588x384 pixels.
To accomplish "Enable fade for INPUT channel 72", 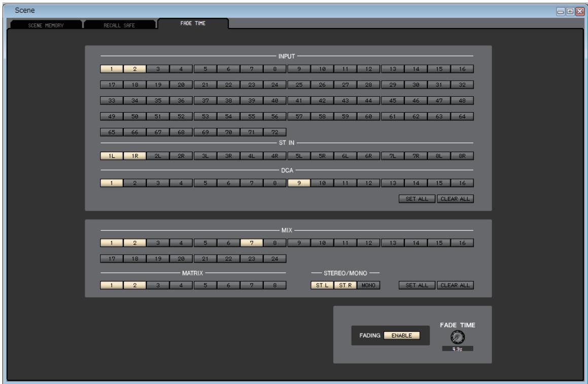I will (275, 132).
